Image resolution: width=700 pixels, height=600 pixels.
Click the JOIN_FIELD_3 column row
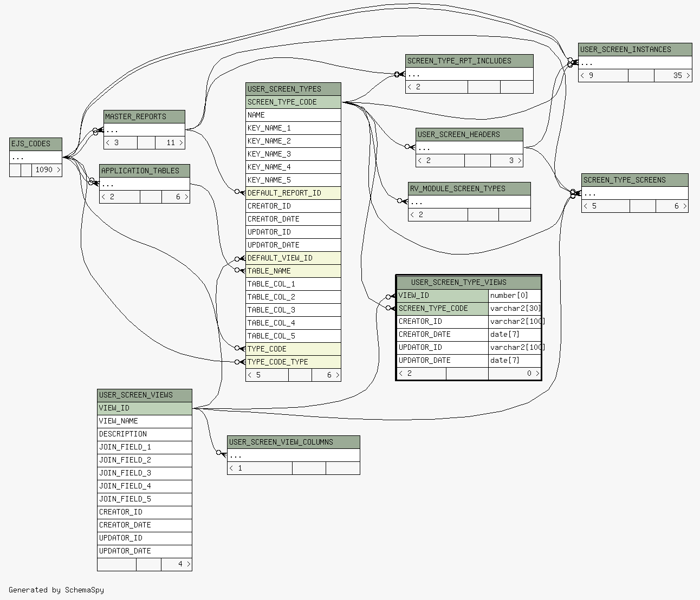pyautogui.click(x=145, y=473)
